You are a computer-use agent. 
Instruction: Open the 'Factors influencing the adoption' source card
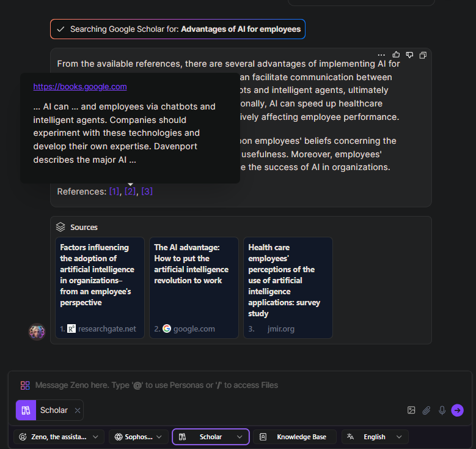click(x=100, y=288)
